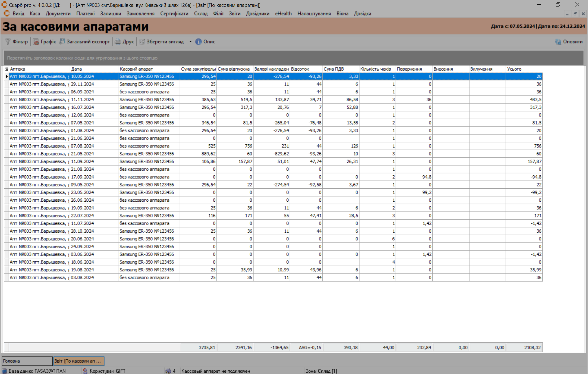Click the Друк printer icon
588x374 pixels.
pos(118,42)
